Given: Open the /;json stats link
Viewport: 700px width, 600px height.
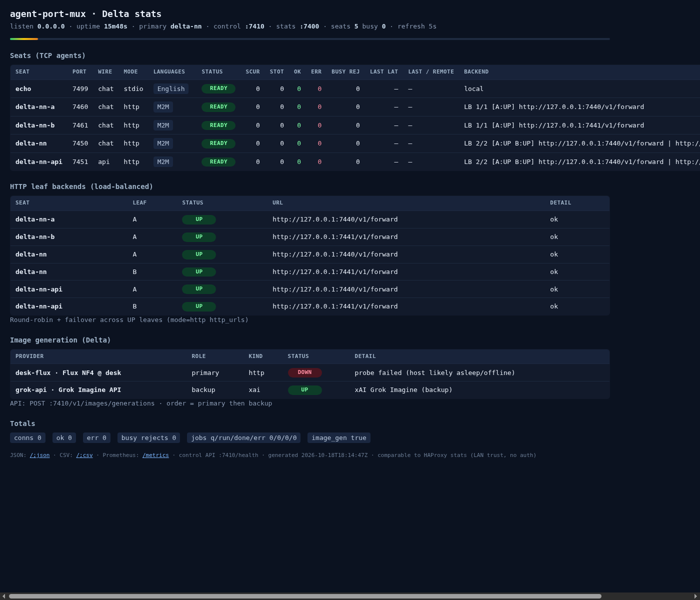Looking at the screenshot, I should click(39, 455).
